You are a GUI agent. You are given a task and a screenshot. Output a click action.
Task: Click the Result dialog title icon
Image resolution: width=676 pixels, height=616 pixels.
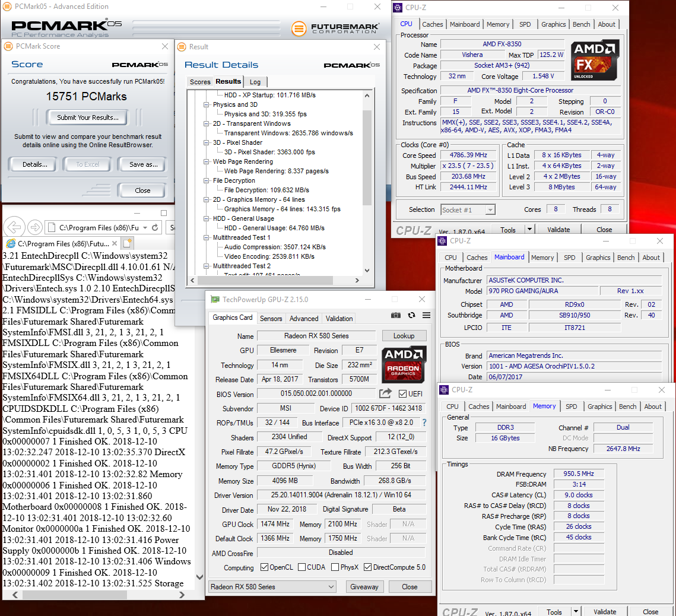[x=182, y=46]
